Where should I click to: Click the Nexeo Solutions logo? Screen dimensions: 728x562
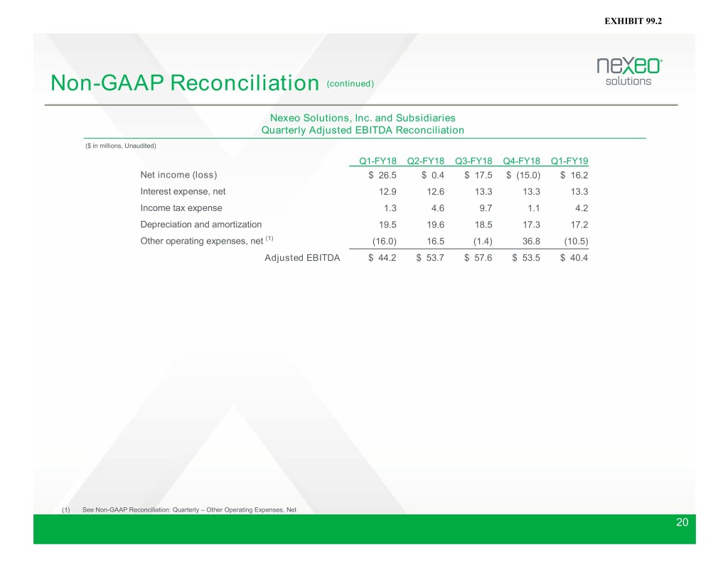(x=629, y=72)
